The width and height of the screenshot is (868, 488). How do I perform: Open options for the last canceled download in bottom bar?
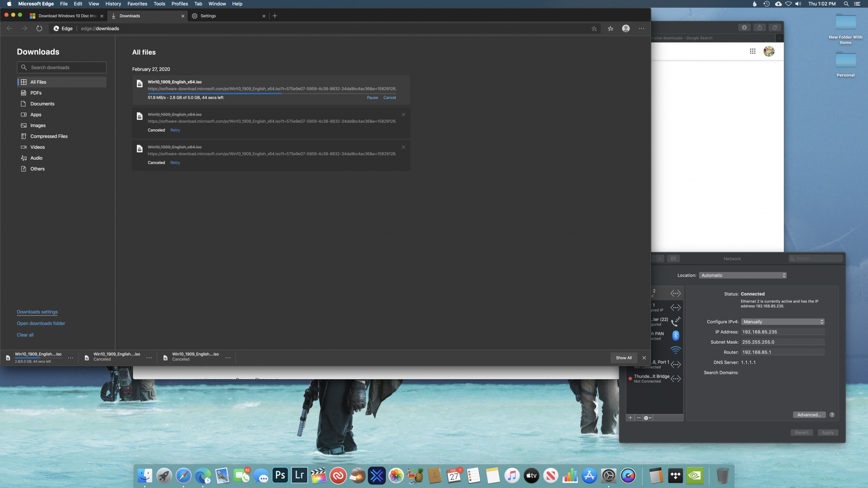coord(228,358)
